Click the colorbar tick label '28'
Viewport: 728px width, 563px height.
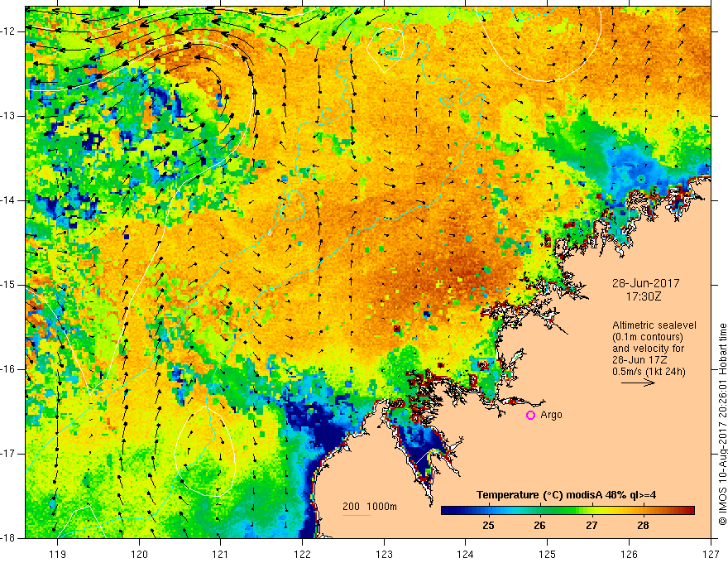click(x=643, y=526)
